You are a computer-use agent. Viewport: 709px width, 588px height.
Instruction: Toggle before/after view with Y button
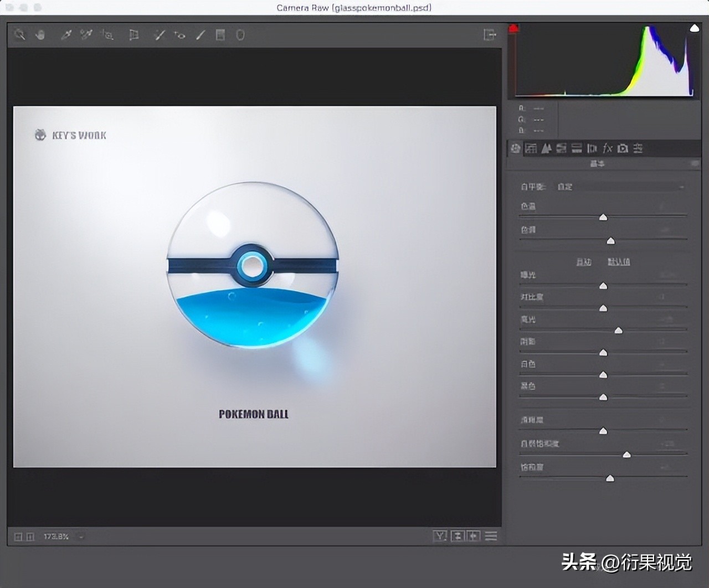click(440, 536)
